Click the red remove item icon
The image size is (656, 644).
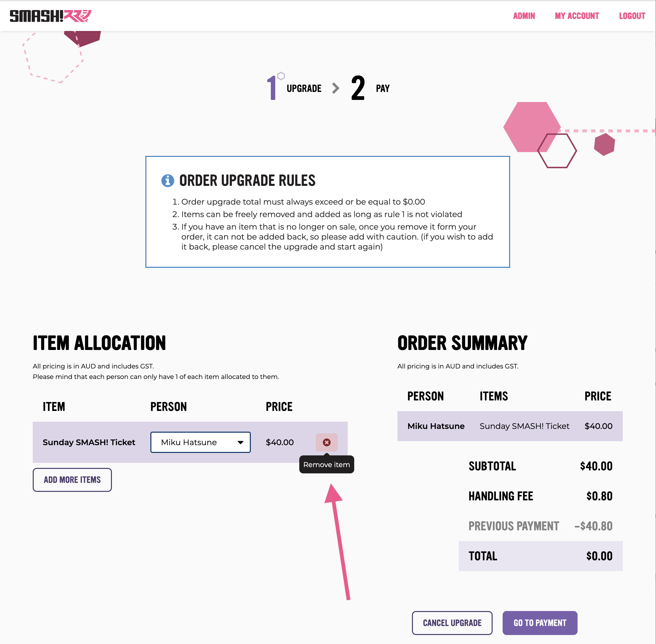(x=327, y=442)
